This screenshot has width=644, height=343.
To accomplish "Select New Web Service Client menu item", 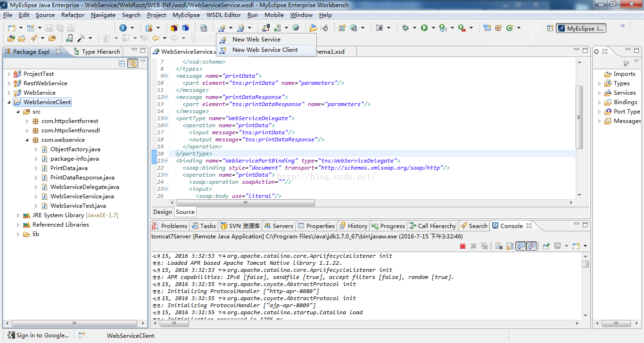I will 264,50.
